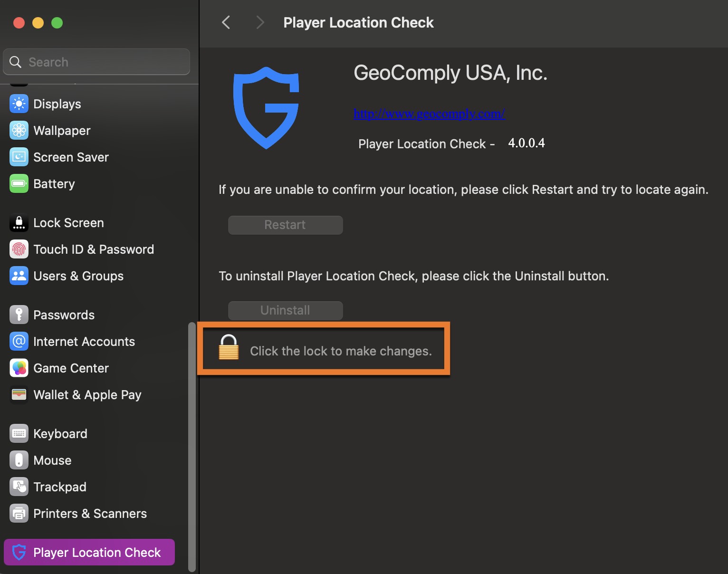Click the magnifier icon in the search field

pyautogui.click(x=16, y=62)
